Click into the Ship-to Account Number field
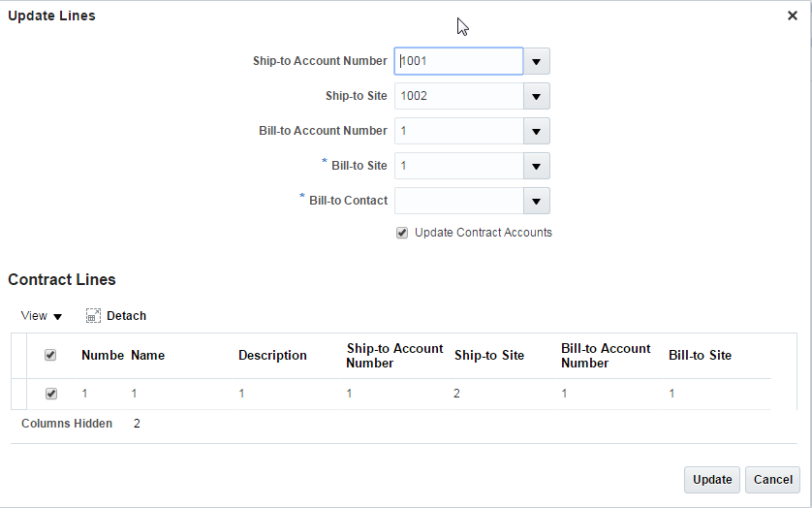Image resolution: width=812 pixels, height=508 pixels. (458, 61)
